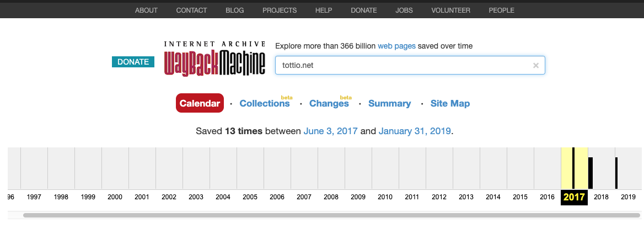Open the Summary tab
The image size is (644, 228).
pos(389,103)
